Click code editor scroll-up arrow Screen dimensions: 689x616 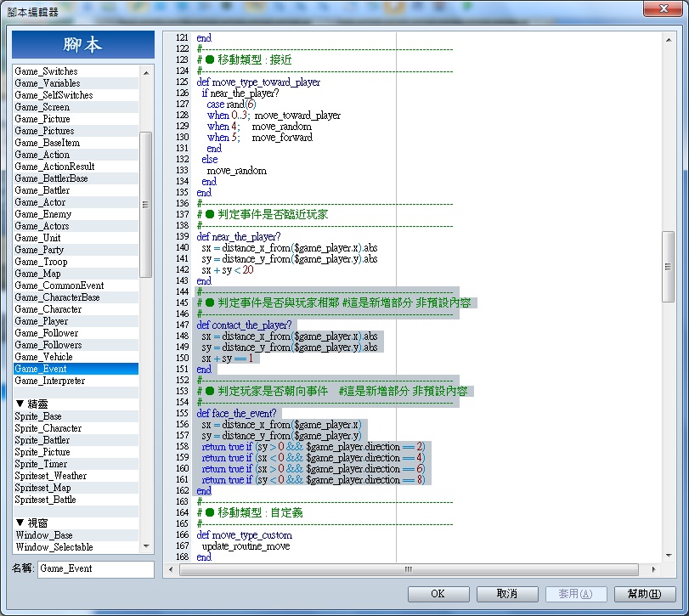669,40
